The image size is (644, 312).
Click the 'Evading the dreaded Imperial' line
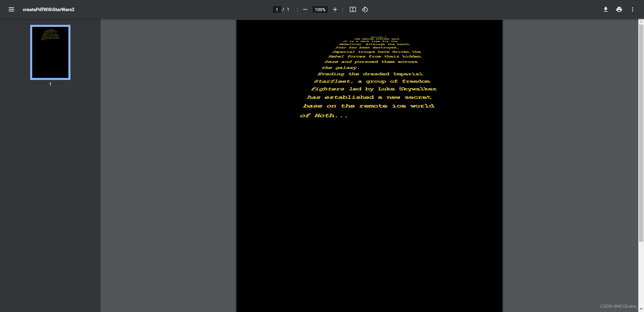point(370,74)
